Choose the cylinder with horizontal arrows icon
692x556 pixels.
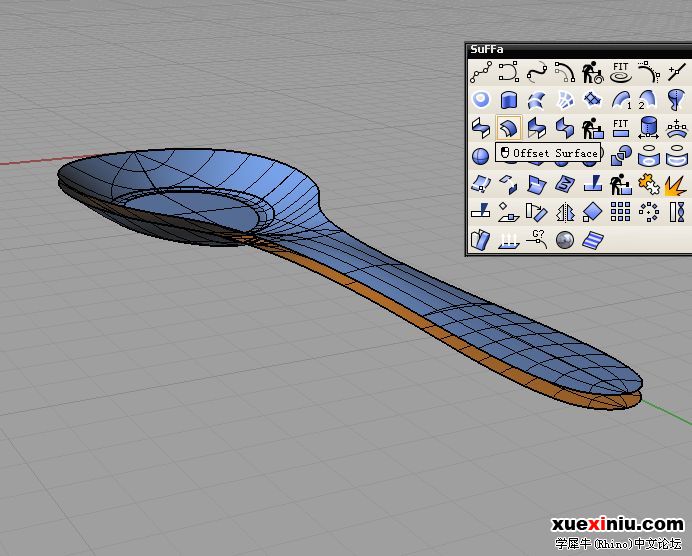(x=649, y=128)
